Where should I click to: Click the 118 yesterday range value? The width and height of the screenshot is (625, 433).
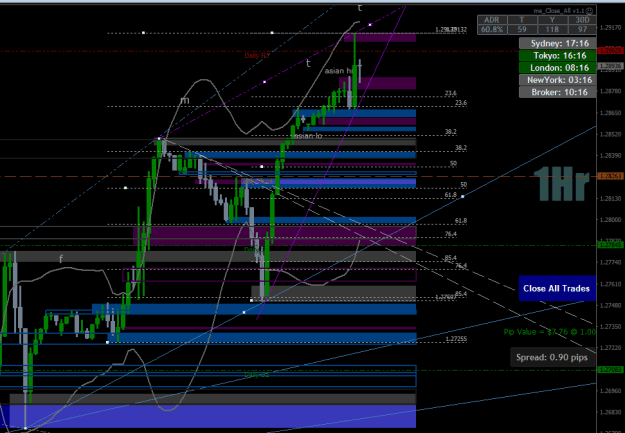[x=552, y=30]
